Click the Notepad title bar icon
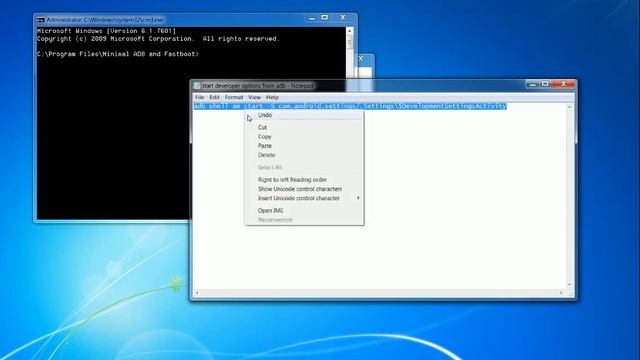The width and height of the screenshot is (640, 360). click(x=197, y=86)
